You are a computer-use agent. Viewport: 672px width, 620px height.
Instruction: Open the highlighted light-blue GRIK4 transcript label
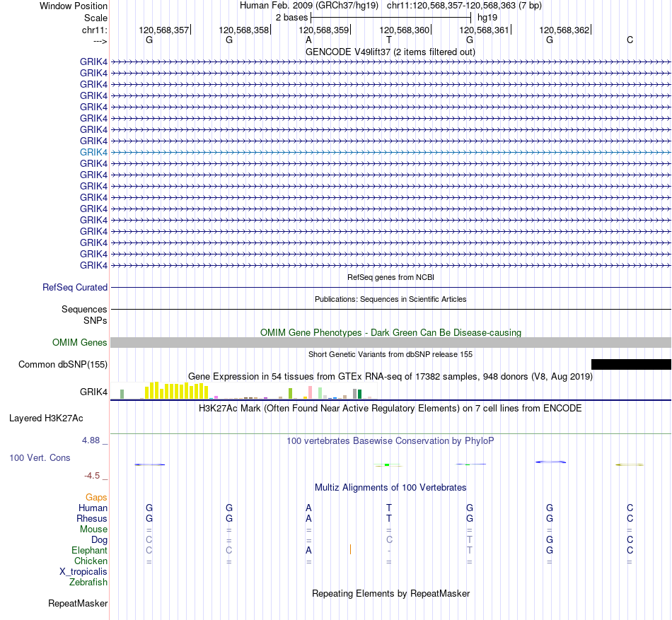93,152
